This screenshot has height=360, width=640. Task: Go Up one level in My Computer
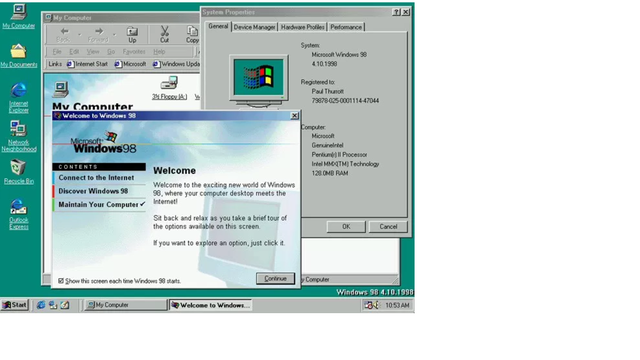click(132, 35)
